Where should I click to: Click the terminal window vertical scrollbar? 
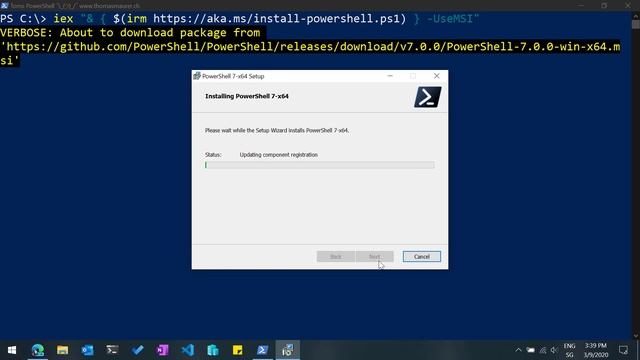(x=636, y=176)
